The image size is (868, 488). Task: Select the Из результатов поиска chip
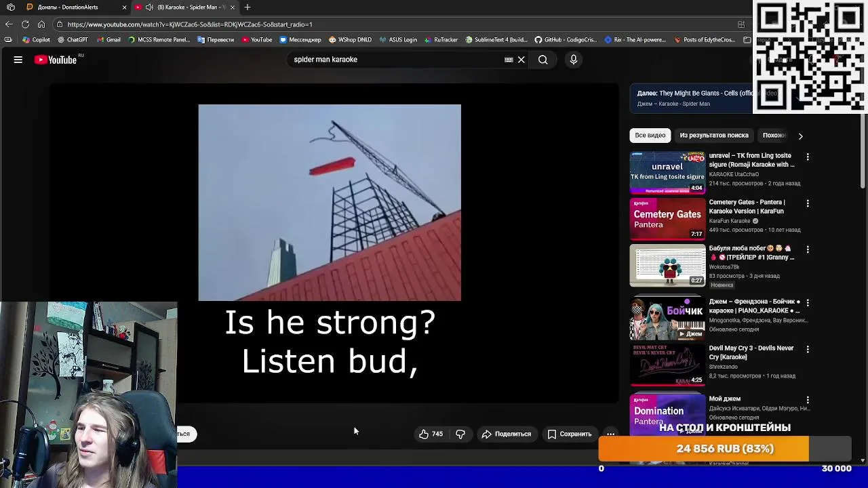click(x=714, y=136)
